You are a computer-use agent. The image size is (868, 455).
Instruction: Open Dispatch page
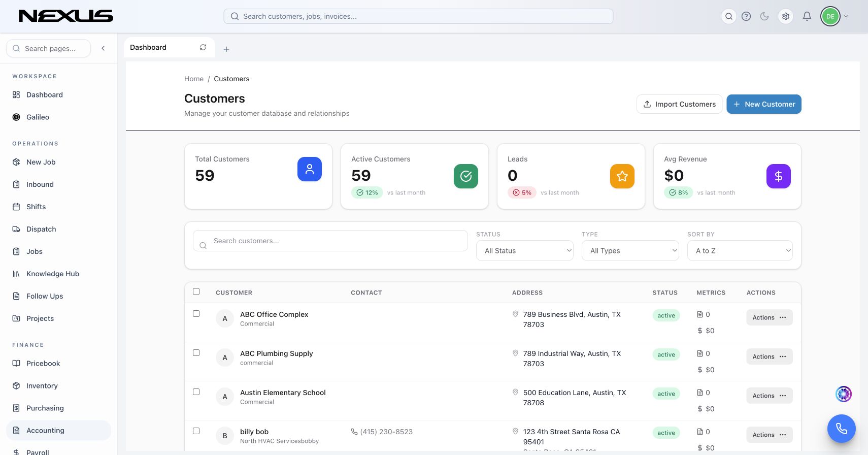point(58,229)
